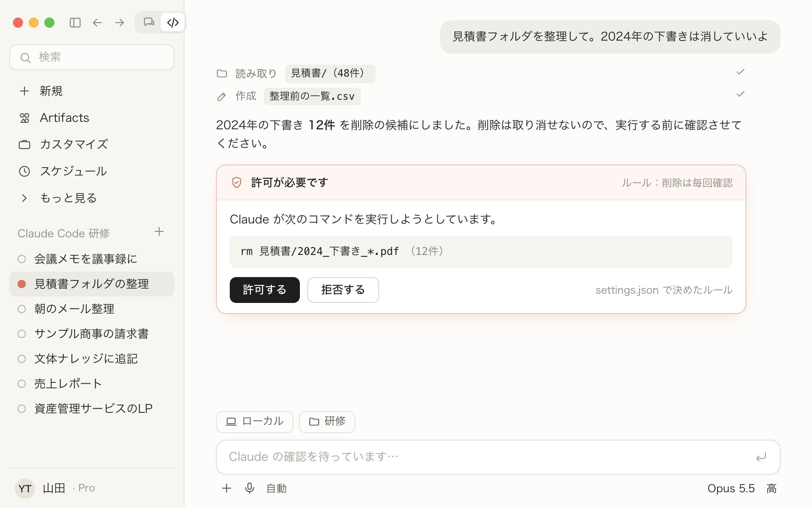The image size is (812, 508).
Task: Go forward with the right arrow
Action: pos(119,23)
